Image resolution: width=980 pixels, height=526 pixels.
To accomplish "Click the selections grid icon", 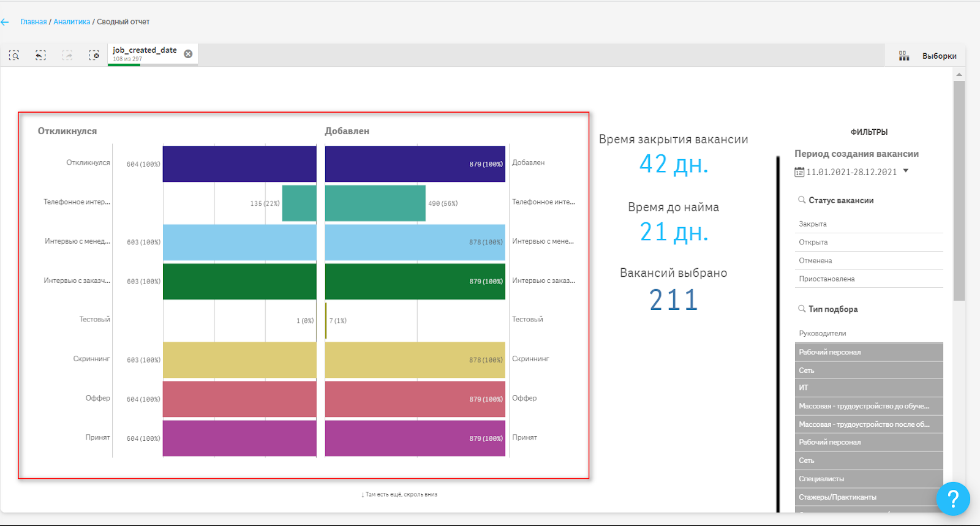I will [x=904, y=56].
